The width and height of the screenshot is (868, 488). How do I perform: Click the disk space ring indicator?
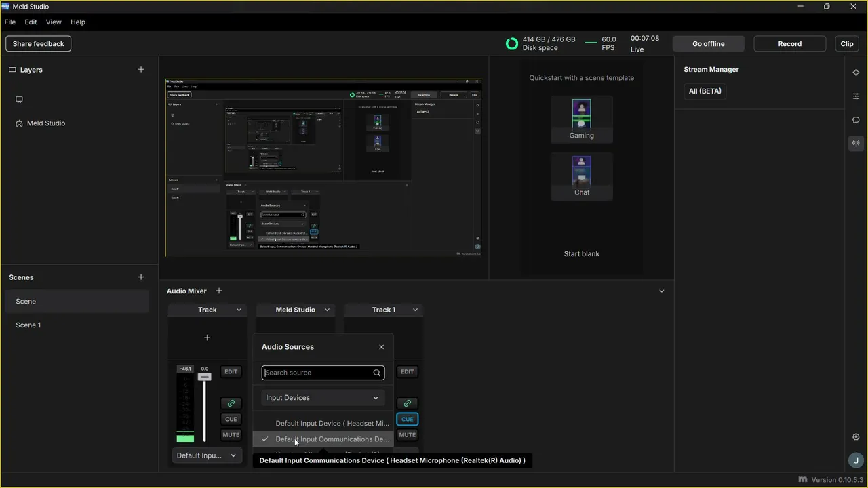[512, 44]
